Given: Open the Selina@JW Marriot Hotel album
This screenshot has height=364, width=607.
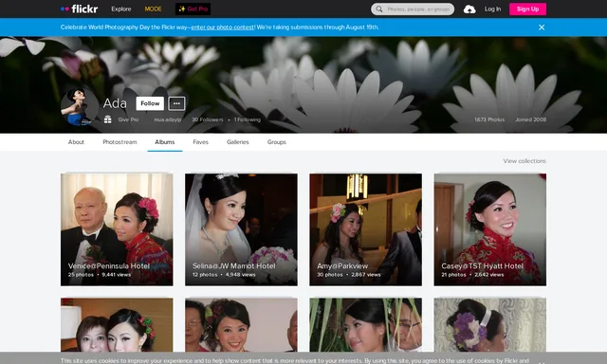Looking at the screenshot, I should [x=241, y=229].
